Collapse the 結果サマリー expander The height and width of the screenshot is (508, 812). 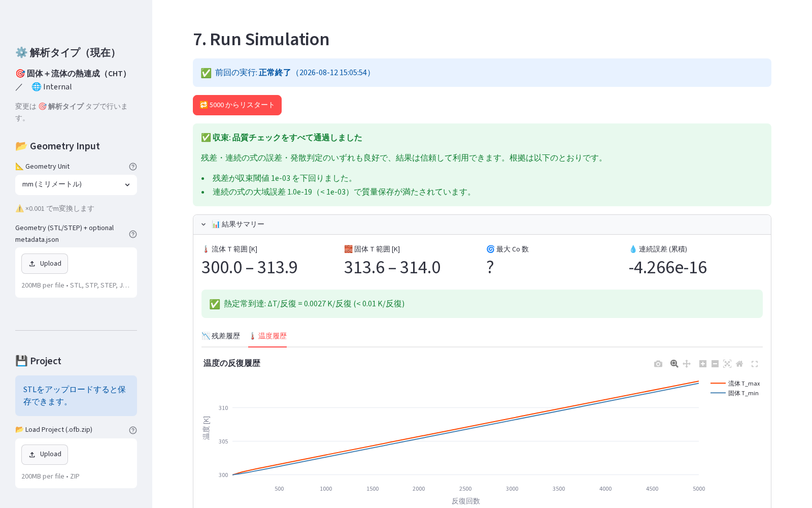pyautogui.click(x=482, y=225)
